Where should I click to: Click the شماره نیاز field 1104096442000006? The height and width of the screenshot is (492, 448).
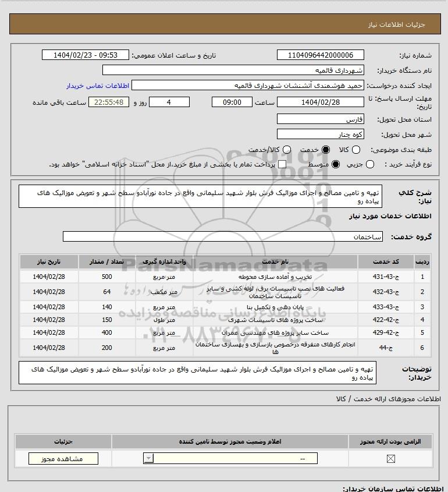pyautogui.click(x=321, y=55)
